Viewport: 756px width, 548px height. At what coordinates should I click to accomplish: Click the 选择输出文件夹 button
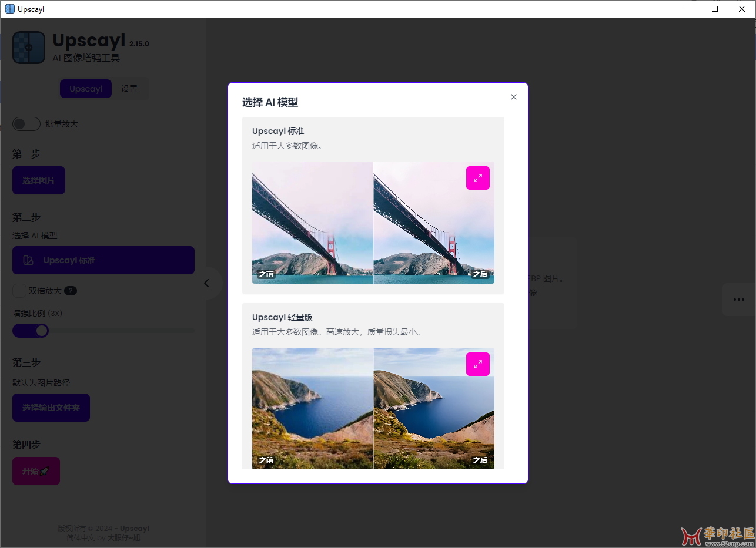[x=51, y=408]
